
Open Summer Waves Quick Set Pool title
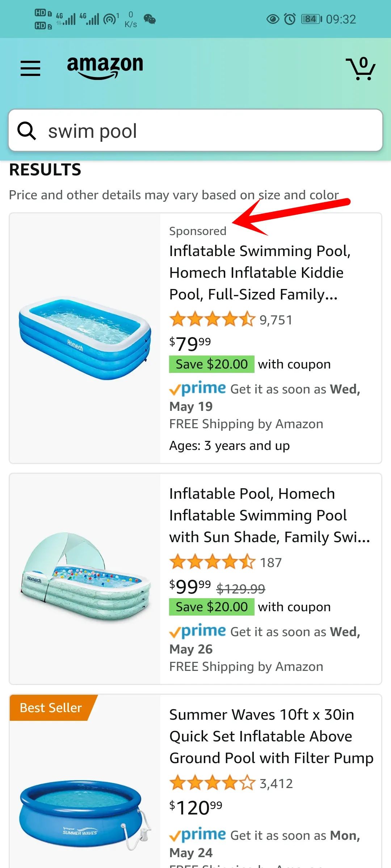(x=271, y=736)
